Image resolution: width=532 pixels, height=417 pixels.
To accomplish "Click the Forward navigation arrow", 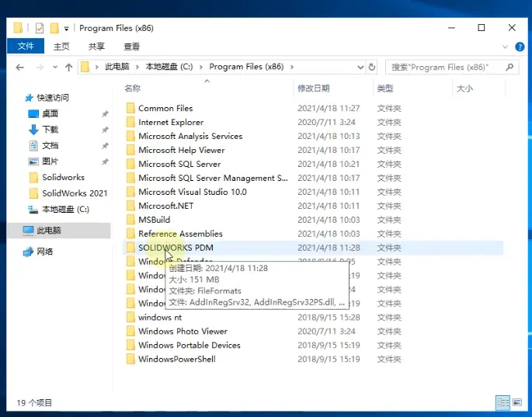I will tap(40, 68).
